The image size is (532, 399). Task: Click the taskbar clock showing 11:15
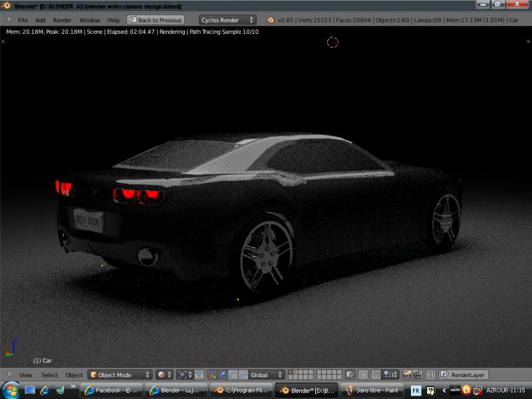(x=505, y=390)
